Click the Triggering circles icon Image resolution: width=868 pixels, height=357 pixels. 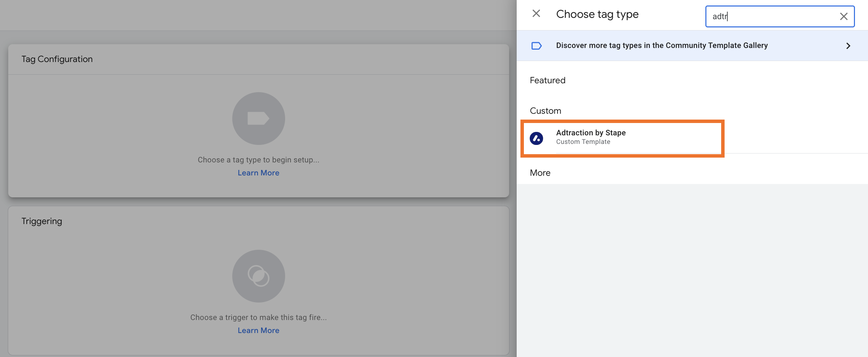(258, 276)
